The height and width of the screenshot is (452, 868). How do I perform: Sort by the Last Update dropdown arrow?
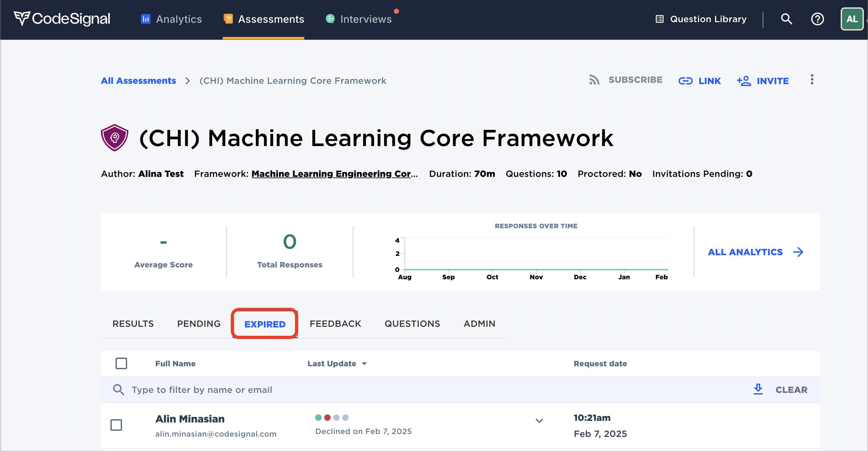(x=364, y=364)
